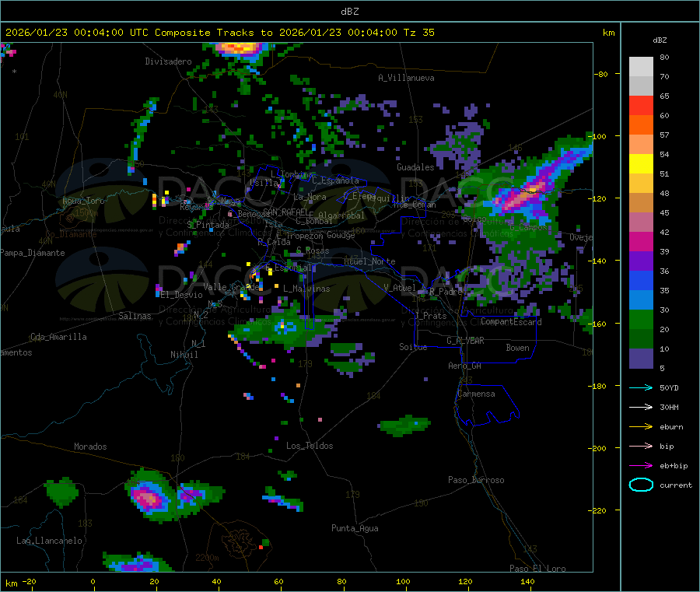The width and height of the screenshot is (700, 592).
Task: Click the cyan 'current' ellipse symbol
Action: [641, 485]
